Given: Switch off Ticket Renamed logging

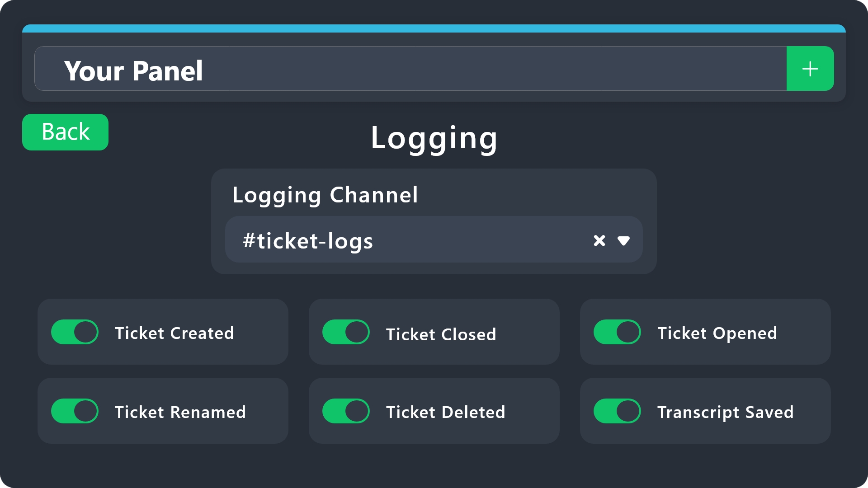Looking at the screenshot, I should (x=75, y=411).
